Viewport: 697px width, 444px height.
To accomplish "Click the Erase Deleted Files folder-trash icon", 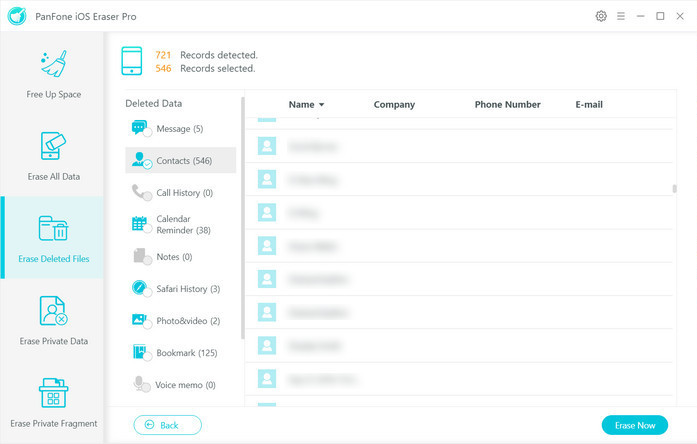I will [x=53, y=228].
